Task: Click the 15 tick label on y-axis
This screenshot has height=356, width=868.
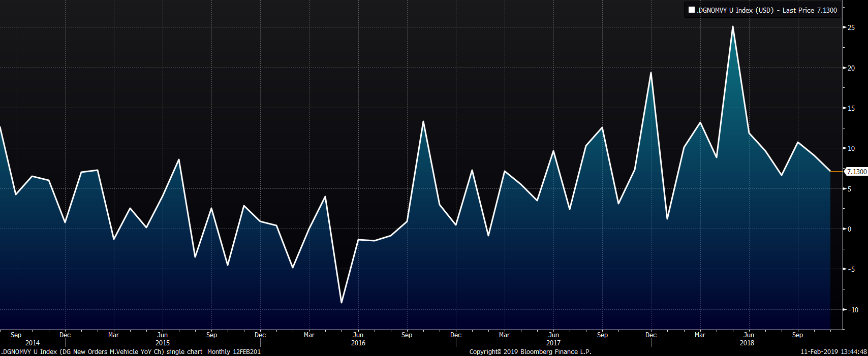Action: [850, 108]
